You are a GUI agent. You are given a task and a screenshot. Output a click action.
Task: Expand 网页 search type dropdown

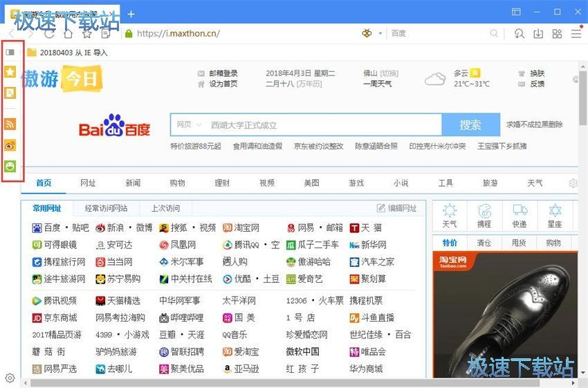click(x=190, y=124)
